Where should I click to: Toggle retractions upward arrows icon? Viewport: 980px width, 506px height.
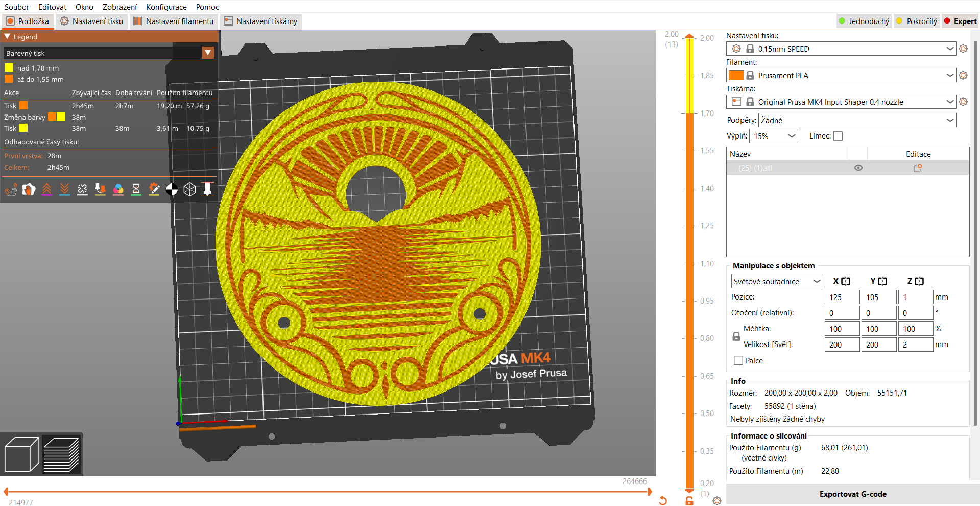click(46, 190)
